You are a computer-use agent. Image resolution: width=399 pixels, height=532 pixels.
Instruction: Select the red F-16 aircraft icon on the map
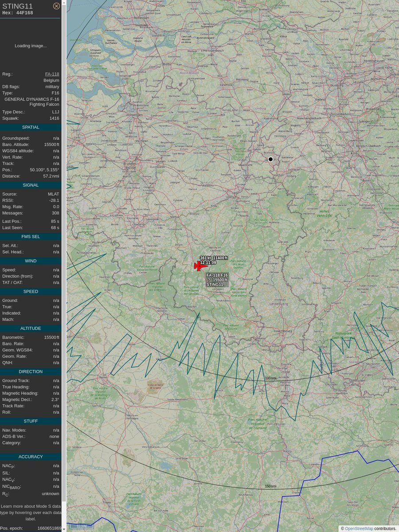pyautogui.click(x=200, y=266)
